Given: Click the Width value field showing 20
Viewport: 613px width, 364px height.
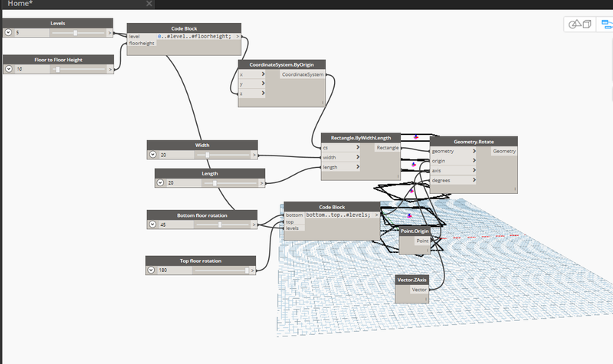Looking at the screenshot, I should point(176,155).
